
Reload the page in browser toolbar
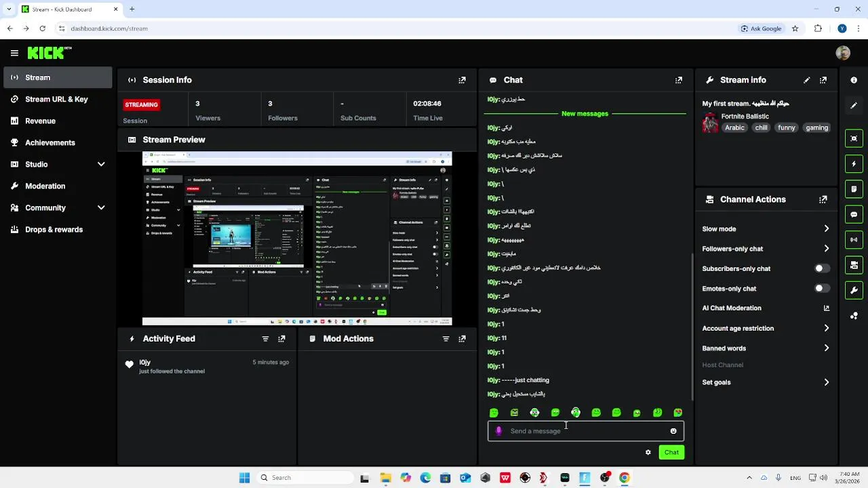[x=42, y=28]
